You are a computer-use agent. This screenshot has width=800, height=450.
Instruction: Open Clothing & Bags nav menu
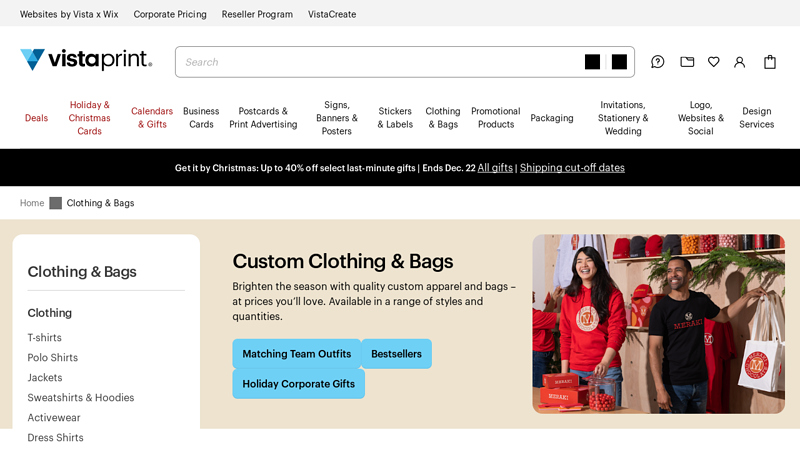click(x=443, y=118)
